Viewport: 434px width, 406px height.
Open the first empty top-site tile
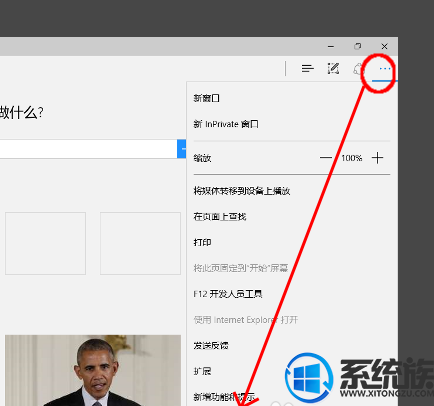coord(45,243)
